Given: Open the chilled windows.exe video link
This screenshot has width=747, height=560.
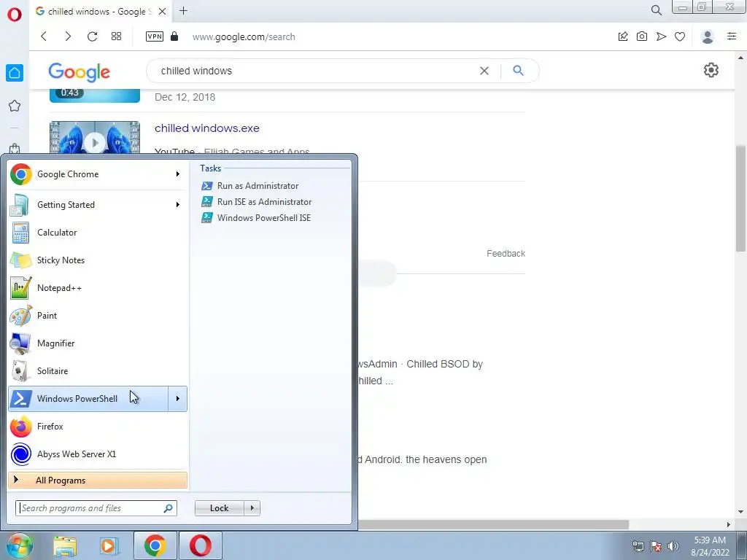Looking at the screenshot, I should click(x=206, y=128).
